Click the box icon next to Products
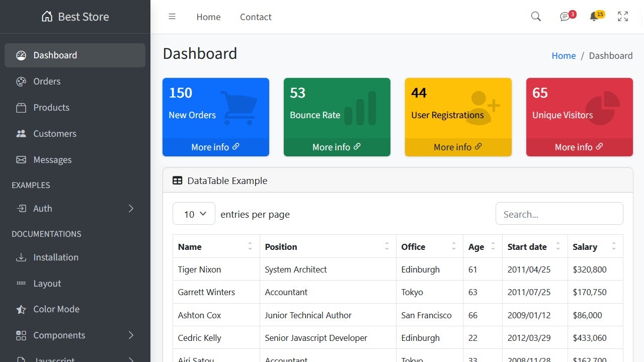Viewport: 644px width, 362px height. [21, 108]
